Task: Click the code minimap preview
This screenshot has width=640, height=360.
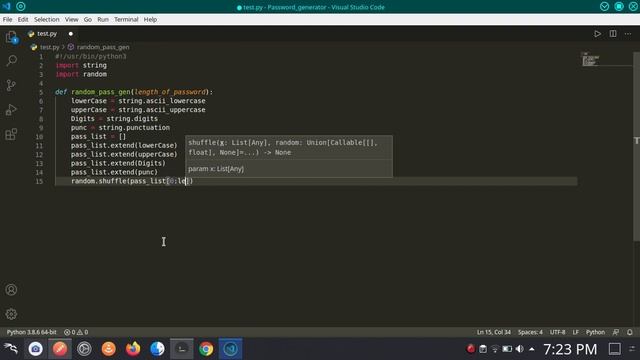Action: tap(591, 60)
